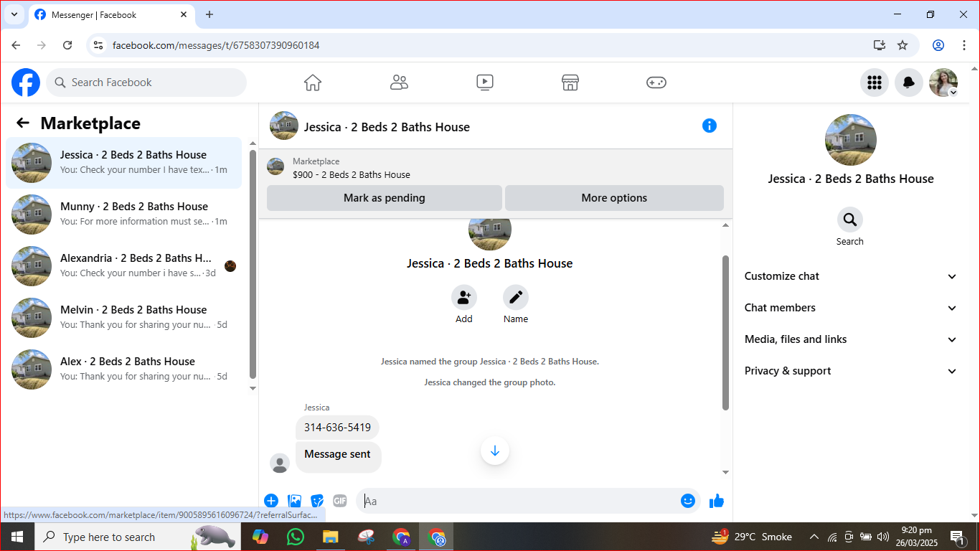This screenshot has height=551, width=980.
Task: Expand Media, files and links section
Action: [x=851, y=339]
